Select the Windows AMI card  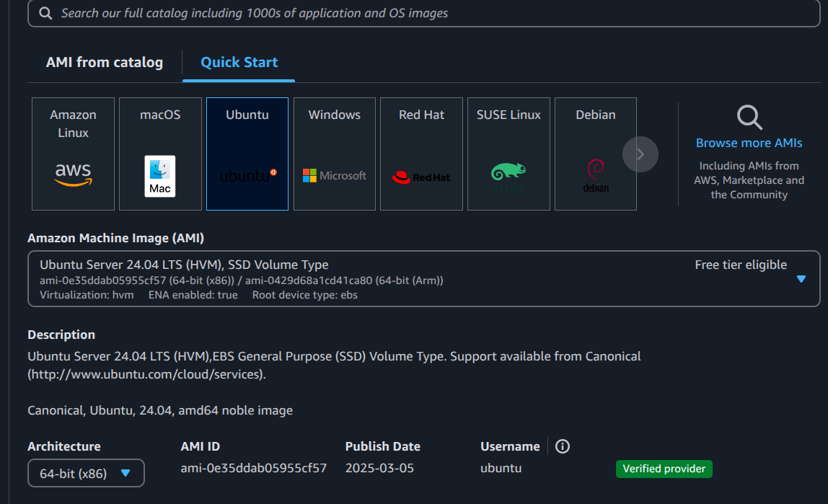tap(334, 154)
